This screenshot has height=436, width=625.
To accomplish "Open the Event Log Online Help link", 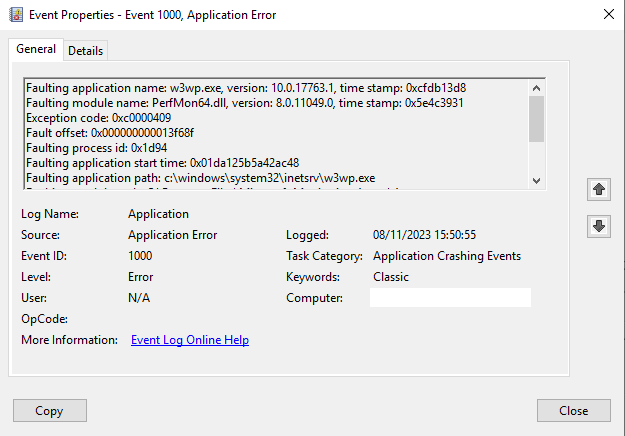I will coord(190,340).
